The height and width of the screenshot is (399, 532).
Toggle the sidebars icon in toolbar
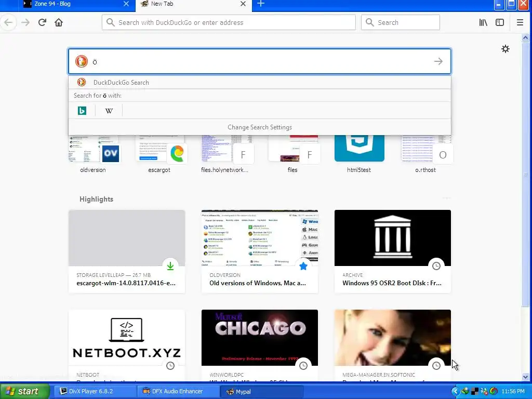coord(500,22)
